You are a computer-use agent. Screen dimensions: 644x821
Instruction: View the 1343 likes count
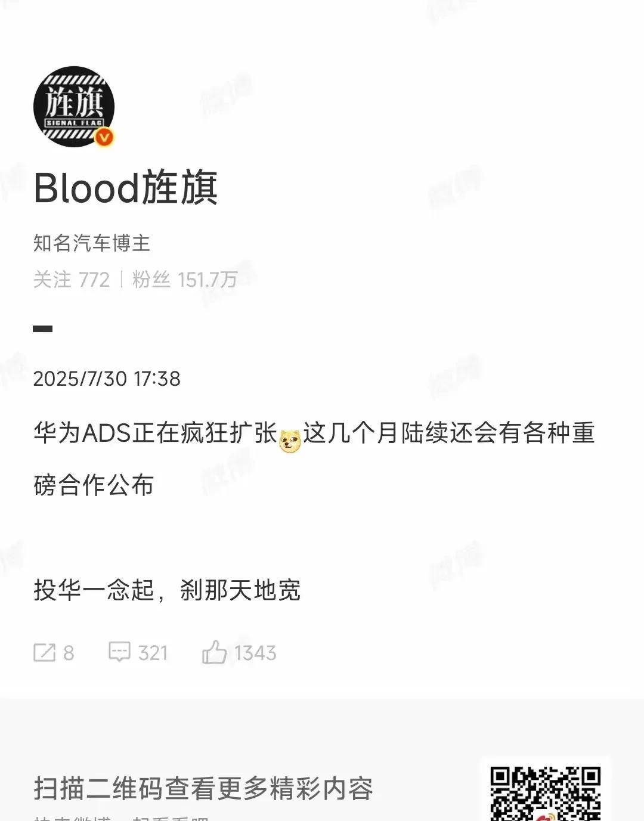[255, 653]
